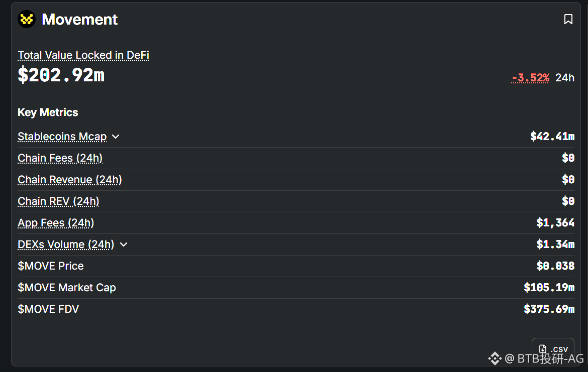Click the App Fees (24h) label
Screen dimensions: 588x372
[x=56, y=223]
